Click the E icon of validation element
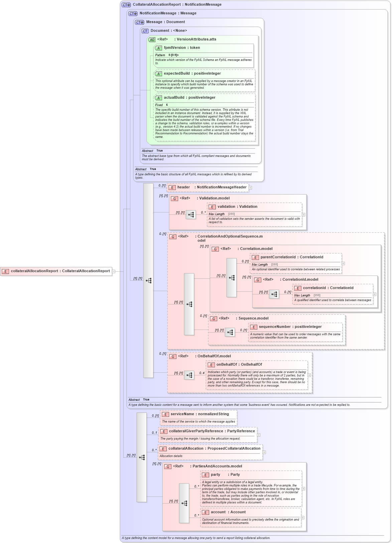Image resolution: width=392 pixels, height=543 pixels. pos(212,207)
